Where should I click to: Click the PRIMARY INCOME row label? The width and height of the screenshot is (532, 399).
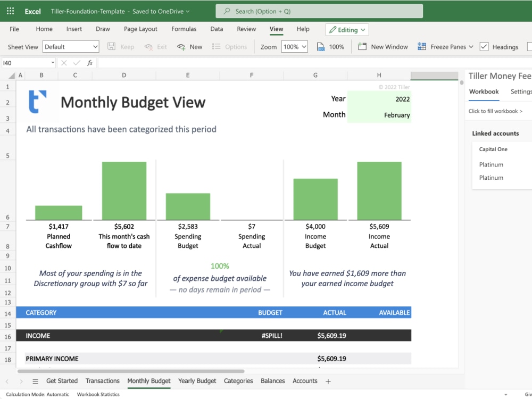pos(52,359)
